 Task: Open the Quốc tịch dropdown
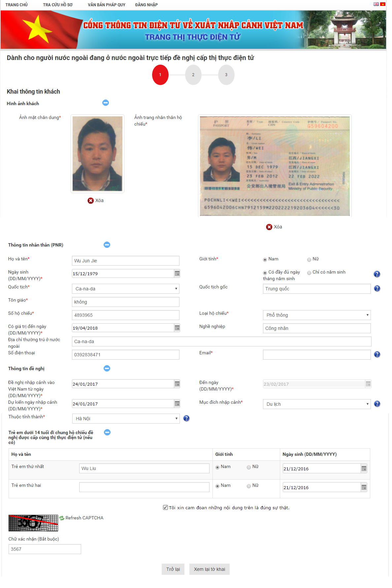pos(126,289)
